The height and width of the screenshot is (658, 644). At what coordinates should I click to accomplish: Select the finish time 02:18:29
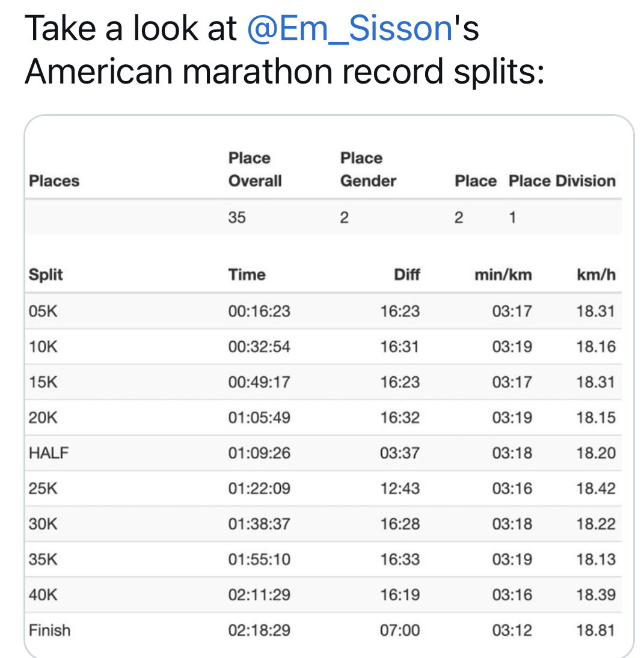259,630
